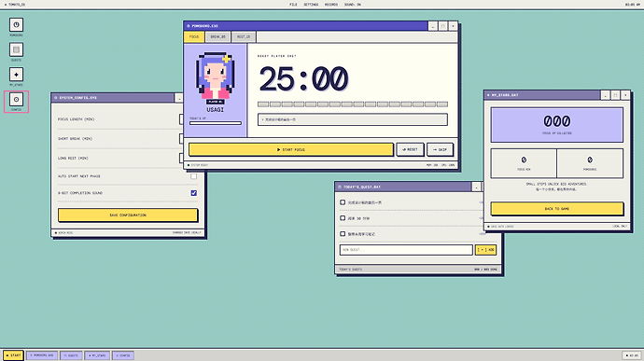Click SAVE CONFIGURATION button
Image resolution: width=644 pixels, height=361 pixels.
click(128, 215)
